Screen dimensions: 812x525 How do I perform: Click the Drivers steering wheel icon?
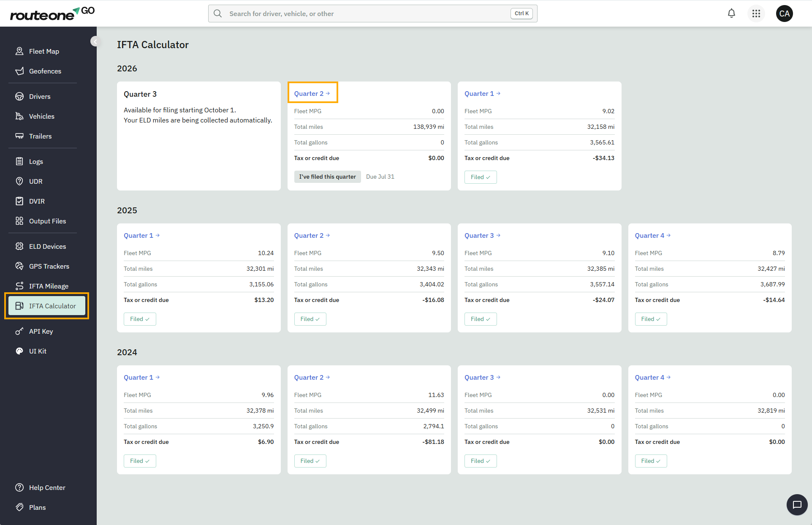pos(19,96)
